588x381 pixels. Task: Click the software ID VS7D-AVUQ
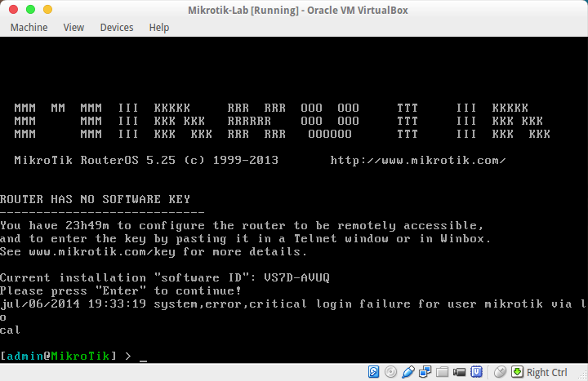[296, 277]
